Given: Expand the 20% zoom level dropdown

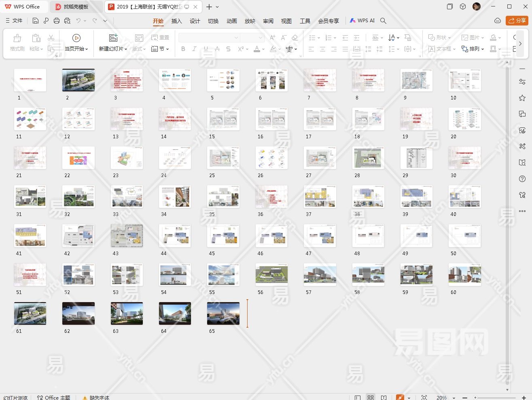Looking at the screenshot, I should click(454, 398).
